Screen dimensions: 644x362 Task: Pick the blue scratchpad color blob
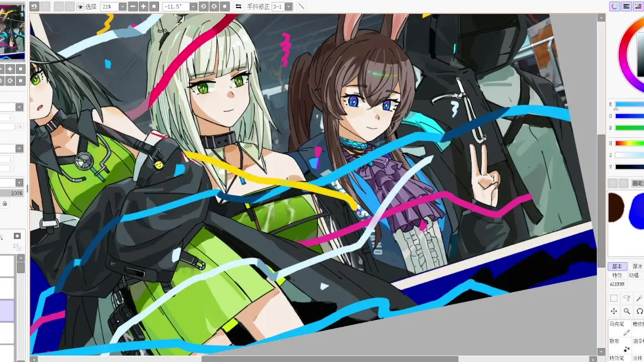point(637,211)
